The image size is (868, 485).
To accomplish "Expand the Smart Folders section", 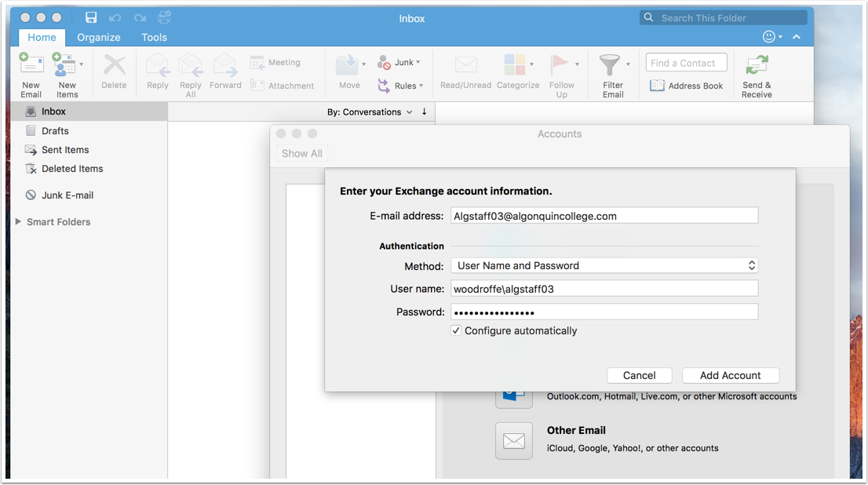I will [x=19, y=222].
